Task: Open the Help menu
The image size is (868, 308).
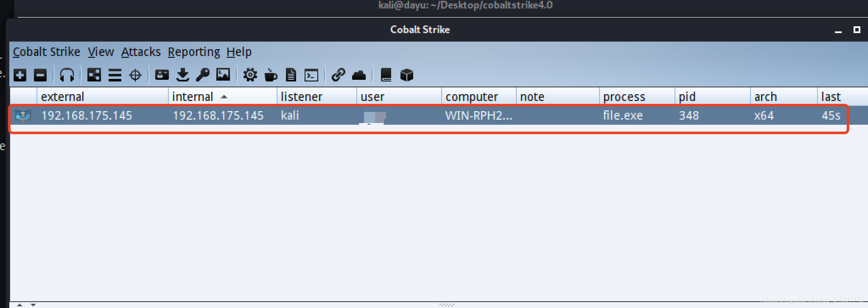Action: pos(239,52)
